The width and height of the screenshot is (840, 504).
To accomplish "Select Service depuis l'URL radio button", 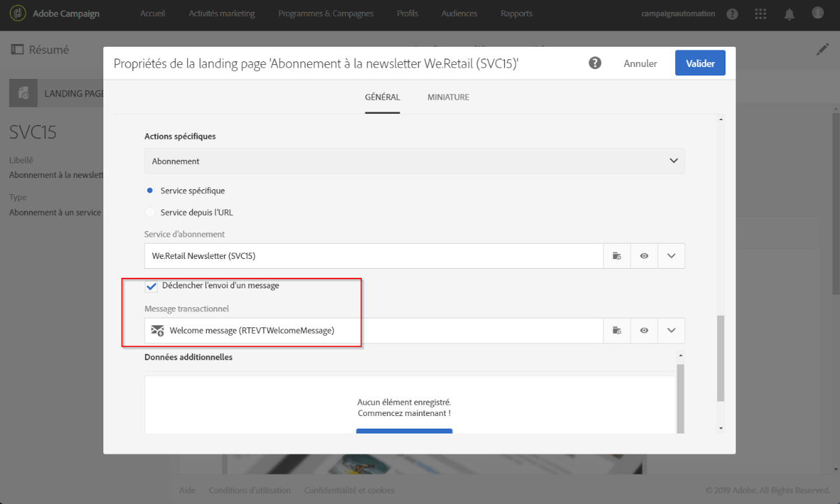I will click(149, 212).
